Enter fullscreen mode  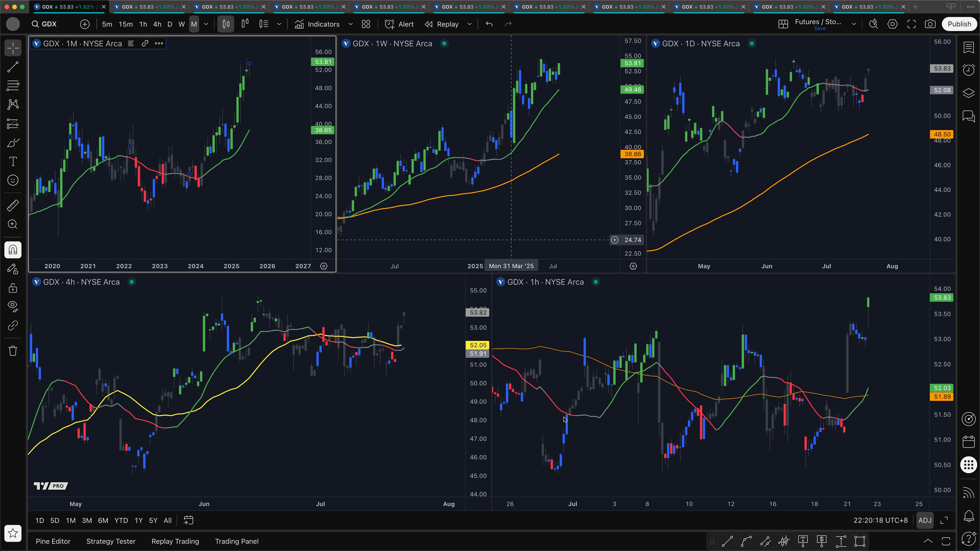pos(912,24)
